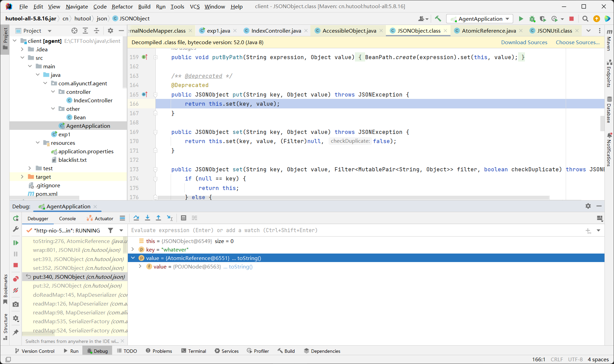Stop the debug session red square
This screenshot has height=364, width=614.
(x=16, y=265)
